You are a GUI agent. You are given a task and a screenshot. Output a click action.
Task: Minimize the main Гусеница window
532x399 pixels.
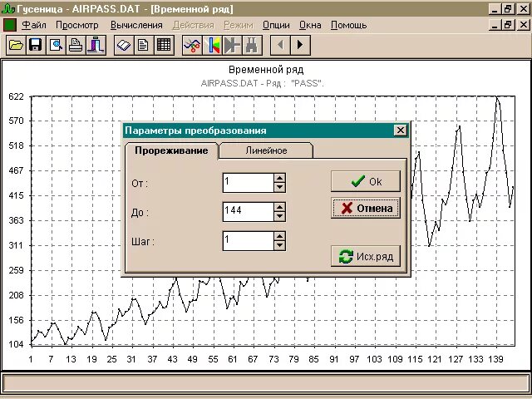click(x=495, y=9)
